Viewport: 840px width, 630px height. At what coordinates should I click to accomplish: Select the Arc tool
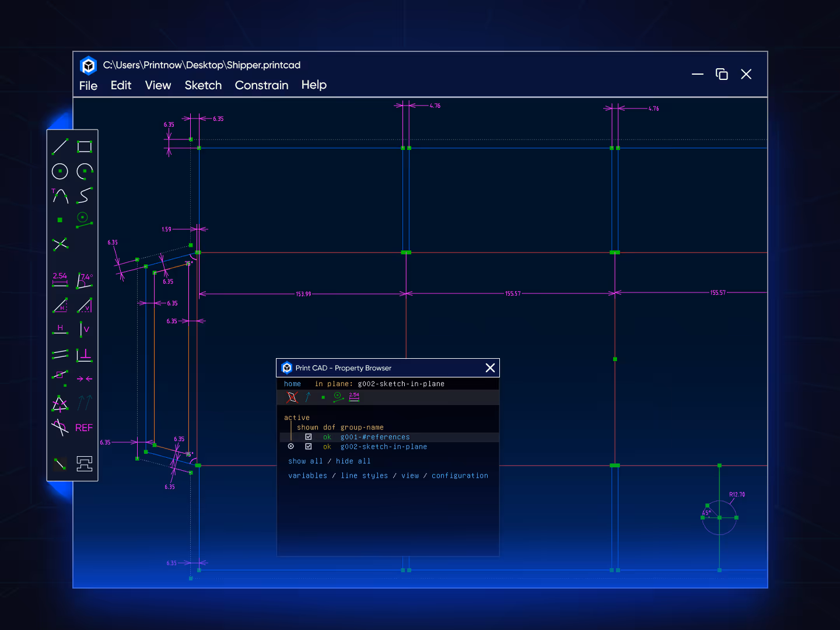(x=85, y=171)
